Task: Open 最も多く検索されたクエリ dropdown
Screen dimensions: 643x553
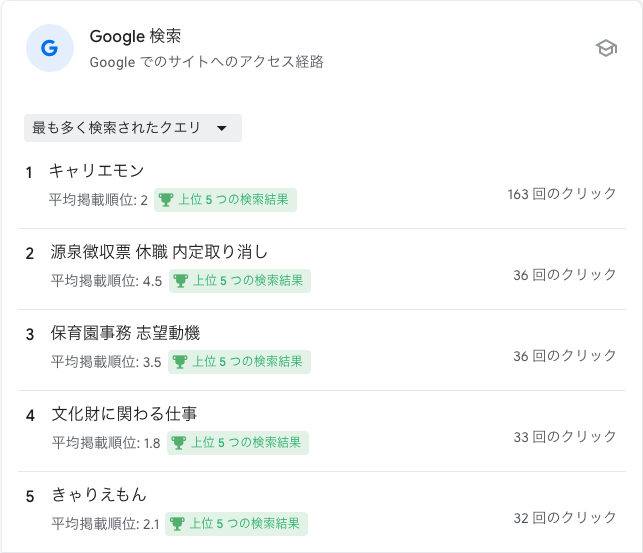Action: point(133,128)
